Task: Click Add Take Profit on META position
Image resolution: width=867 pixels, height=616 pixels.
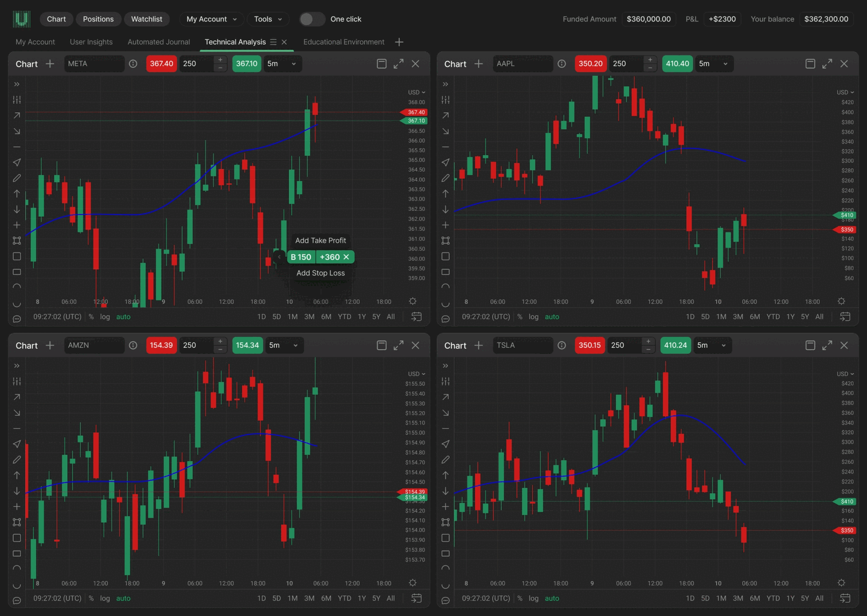Action: tap(321, 241)
